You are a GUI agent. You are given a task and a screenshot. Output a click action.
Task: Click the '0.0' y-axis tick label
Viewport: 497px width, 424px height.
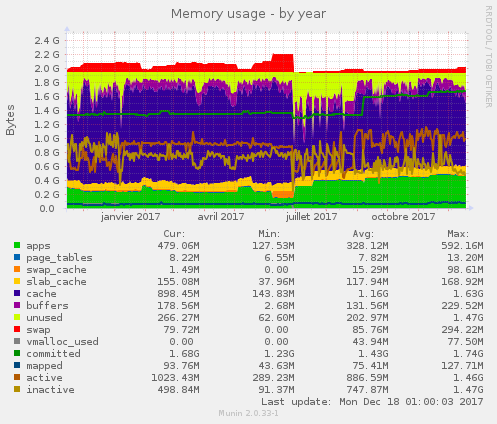tap(47, 209)
